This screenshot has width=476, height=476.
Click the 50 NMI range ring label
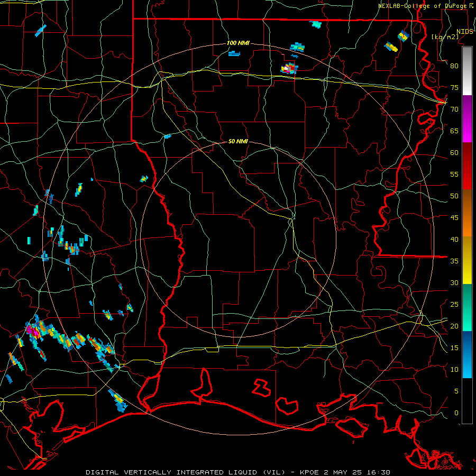coord(238,141)
